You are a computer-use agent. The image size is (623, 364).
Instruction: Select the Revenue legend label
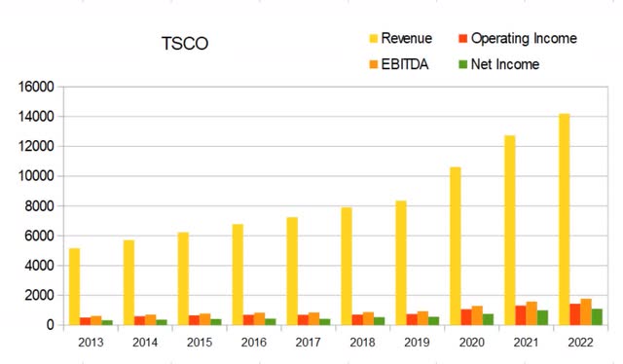point(407,38)
